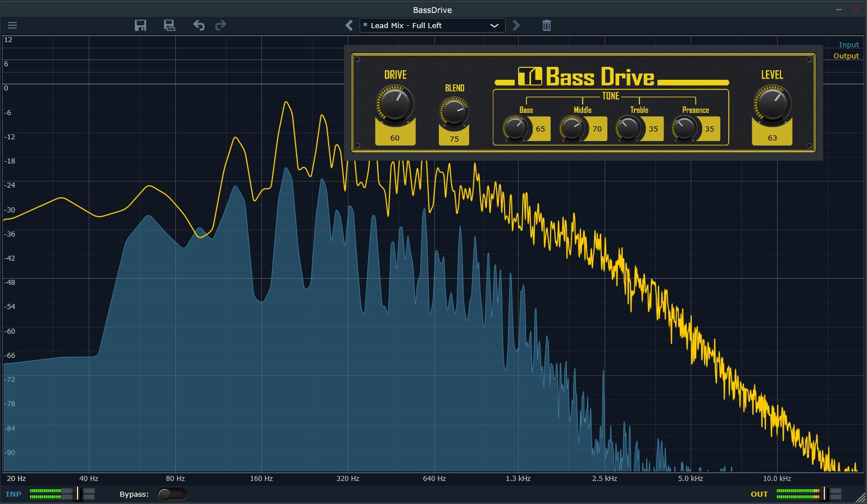The width and height of the screenshot is (867, 504).
Task: Click the LEVEL knob
Action: tap(772, 104)
